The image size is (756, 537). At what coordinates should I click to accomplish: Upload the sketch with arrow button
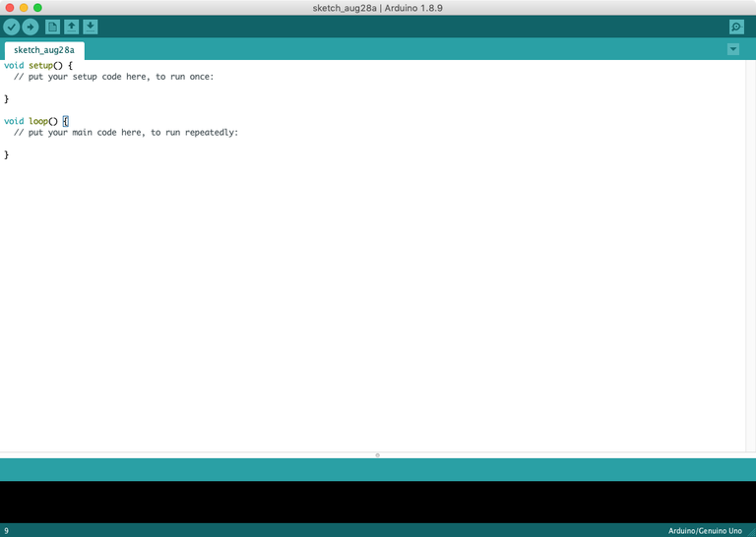[x=31, y=27]
